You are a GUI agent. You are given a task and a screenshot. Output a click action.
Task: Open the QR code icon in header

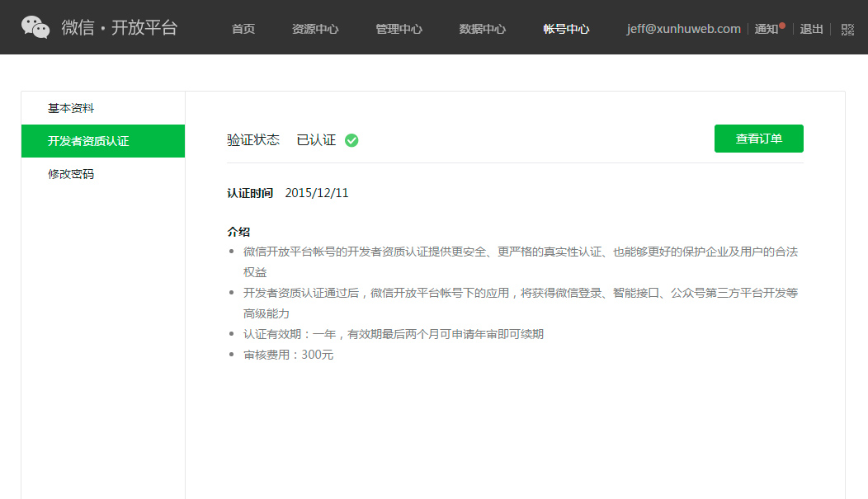(847, 30)
